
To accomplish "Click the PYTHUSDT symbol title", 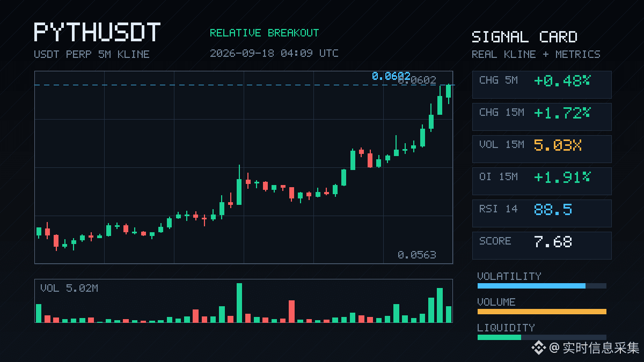I will pos(97,32).
